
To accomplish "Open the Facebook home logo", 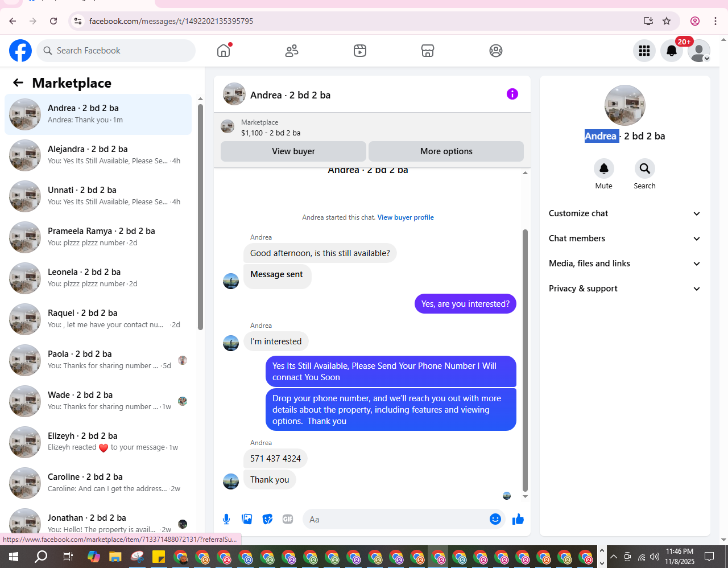I will pos(20,51).
